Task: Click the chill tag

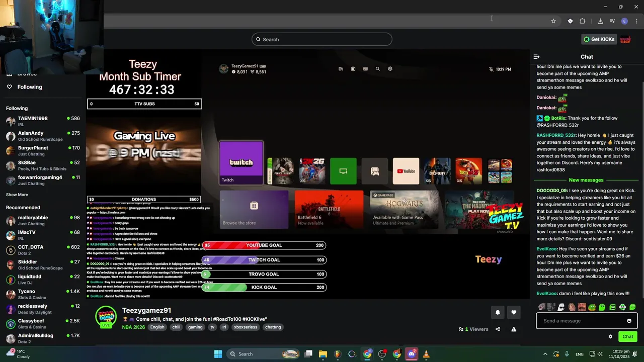Action: (176, 327)
